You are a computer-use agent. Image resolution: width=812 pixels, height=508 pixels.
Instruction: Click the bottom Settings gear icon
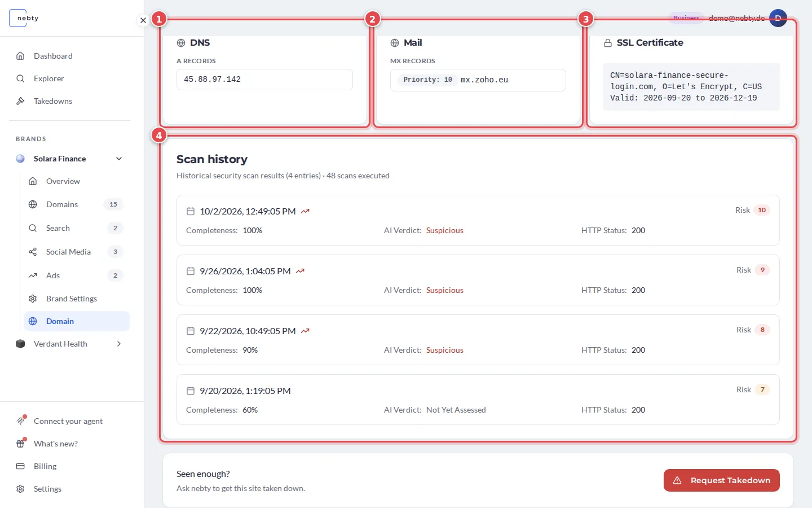pyautogui.click(x=20, y=489)
